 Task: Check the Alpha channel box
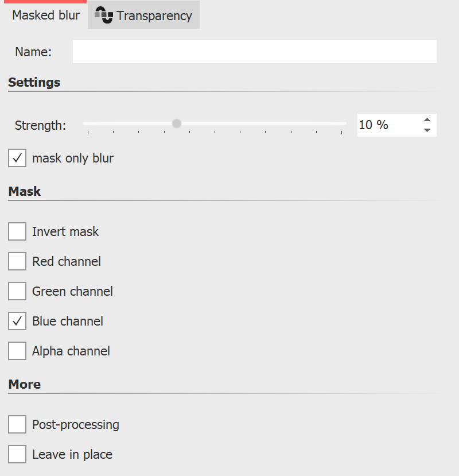(x=17, y=351)
